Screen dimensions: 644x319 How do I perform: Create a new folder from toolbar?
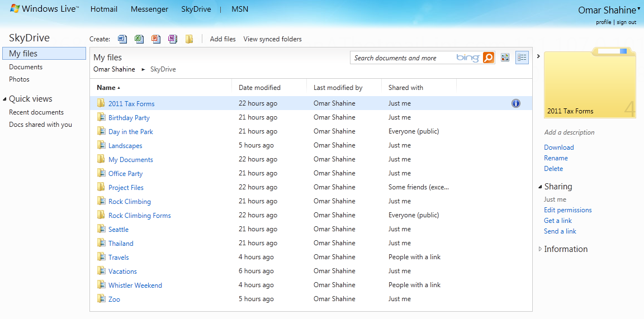190,39
